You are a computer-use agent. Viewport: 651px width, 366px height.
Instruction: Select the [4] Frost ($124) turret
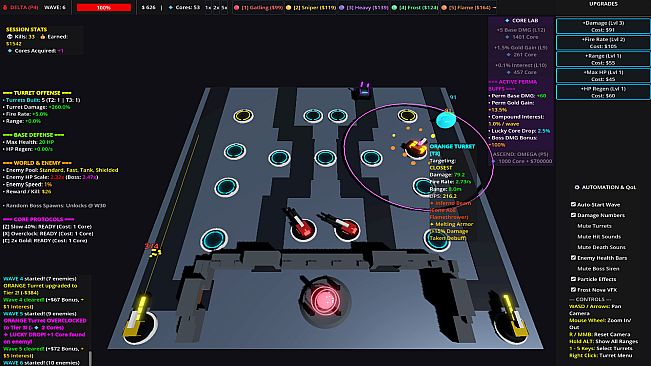coord(415,7)
